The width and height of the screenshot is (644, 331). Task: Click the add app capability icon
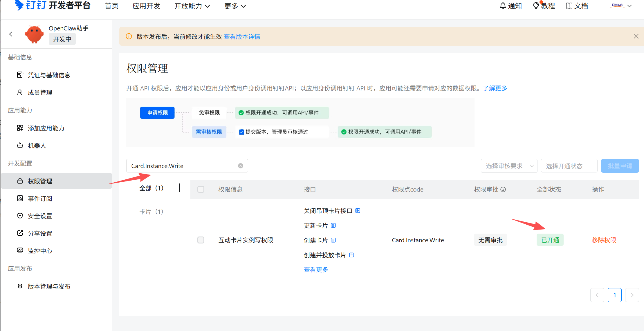click(x=20, y=128)
